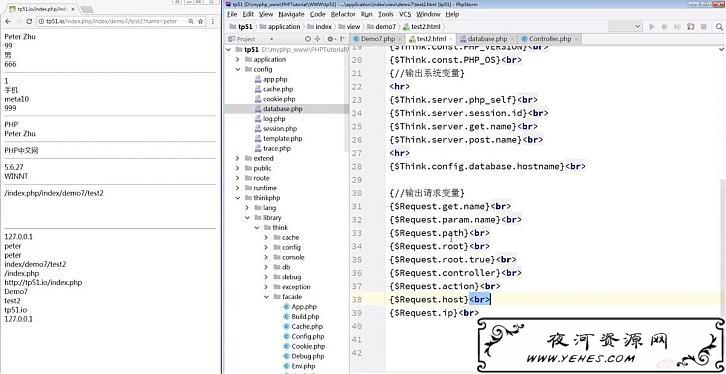Click the scroll-from-source target icon in Project panel

307,39
